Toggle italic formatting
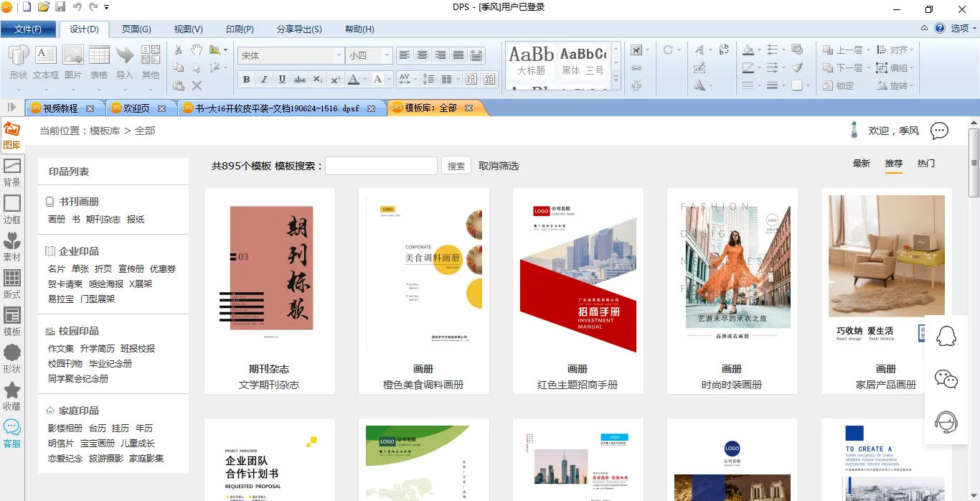 (264, 80)
